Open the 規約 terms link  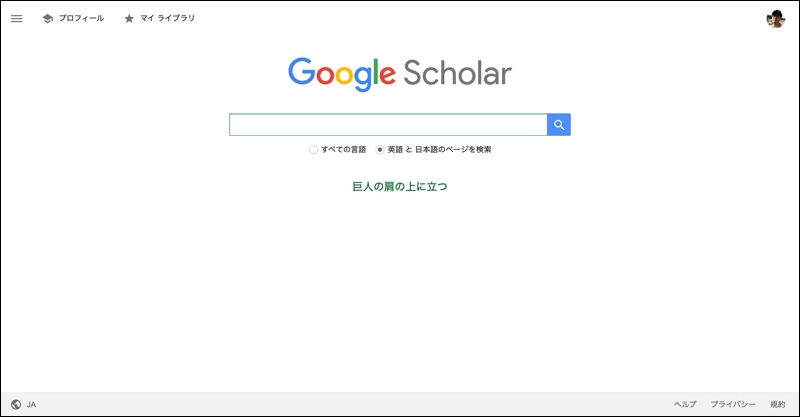click(x=778, y=404)
